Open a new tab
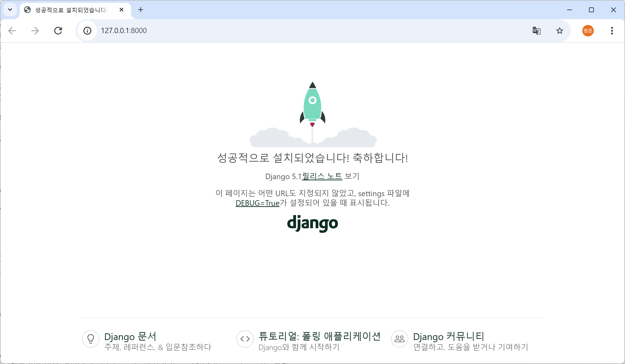The image size is (625, 364). tap(141, 10)
